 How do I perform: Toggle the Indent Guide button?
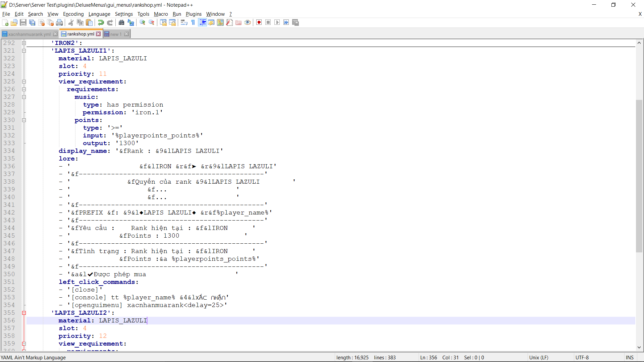tap(202, 22)
